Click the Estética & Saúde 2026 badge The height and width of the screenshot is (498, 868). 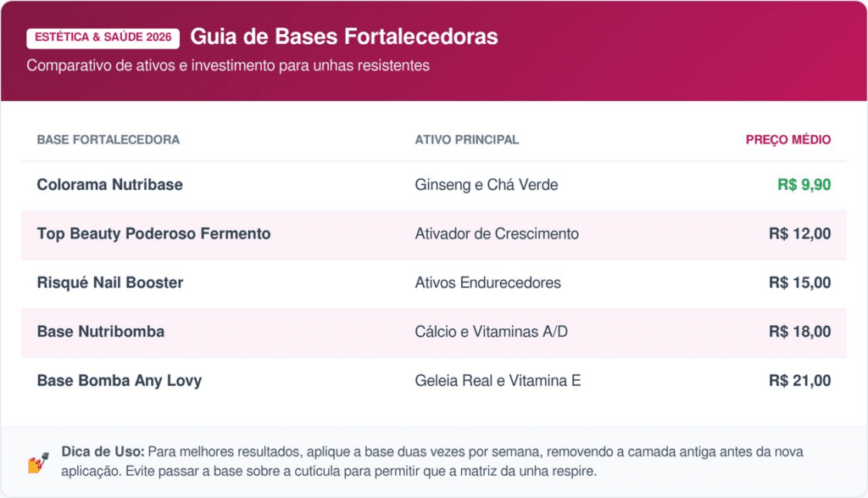pyautogui.click(x=103, y=37)
